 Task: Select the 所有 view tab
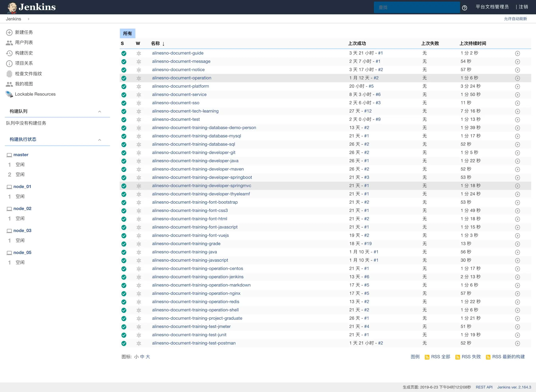(x=128, y=33)
